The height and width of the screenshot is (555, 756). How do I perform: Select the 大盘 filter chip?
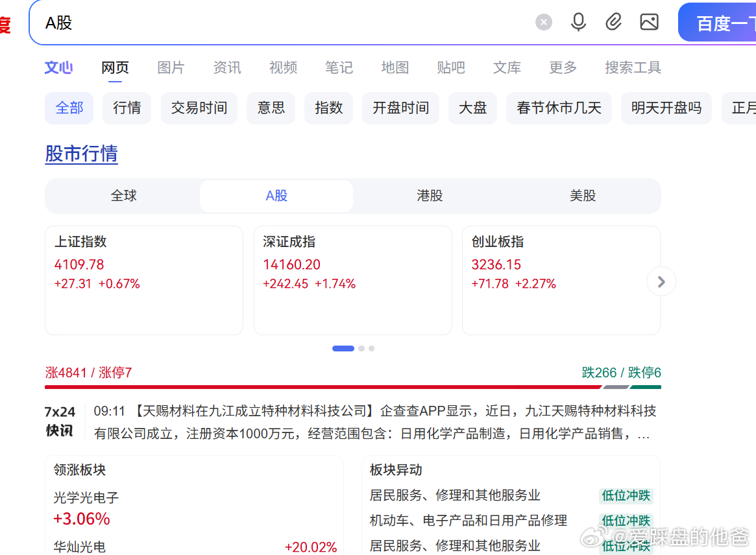pyautogui.click(x=472, y=108)
